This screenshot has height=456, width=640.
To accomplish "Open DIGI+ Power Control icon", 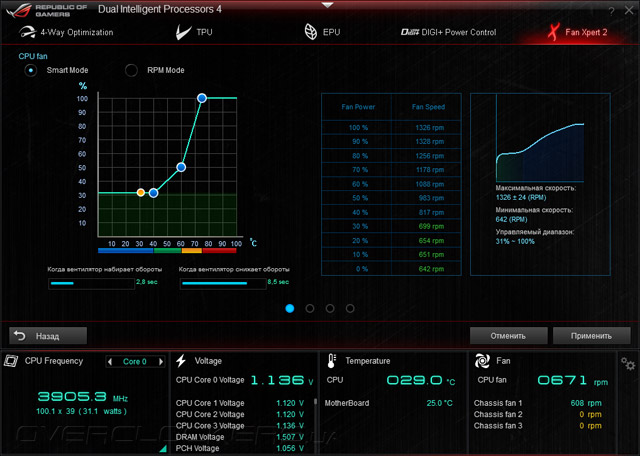I will coord(409,32).
